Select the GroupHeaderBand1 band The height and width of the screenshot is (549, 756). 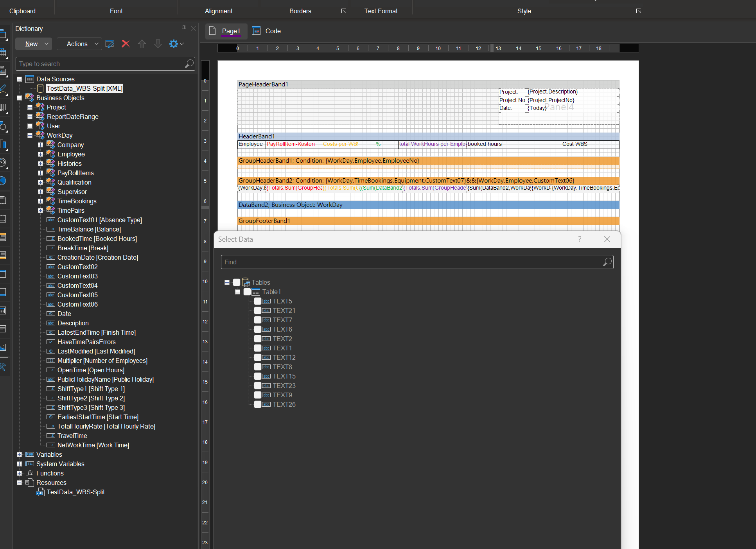(x=428, y=161)
